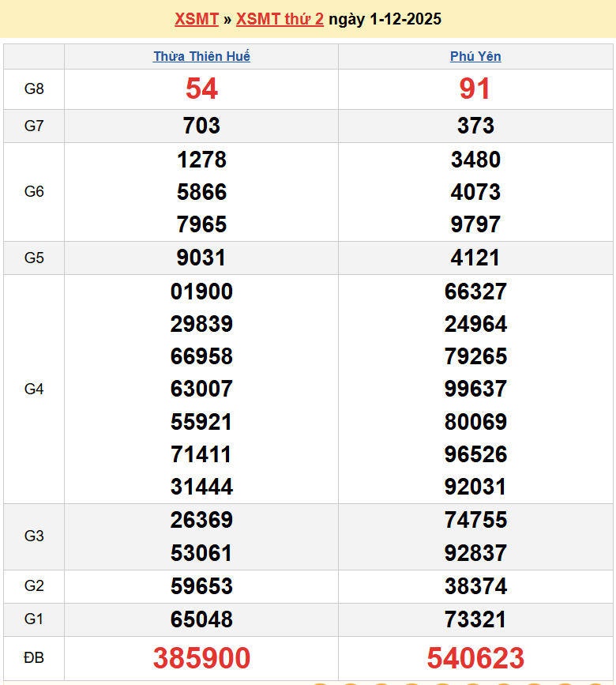Select the G2 number 38374
The width and height of the screenshot is (616, 685).
point(475,586)
